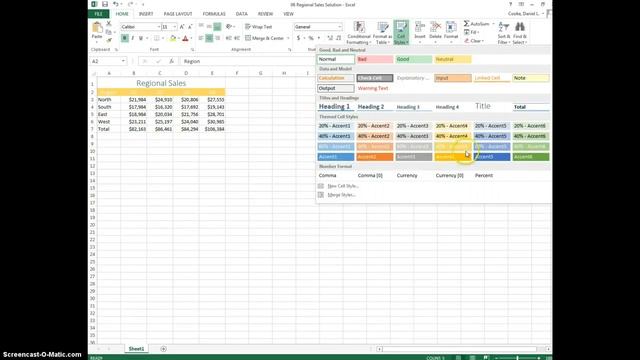
Task: Select the Sheet1 worksheet tab
Action: (x=136, y=349)
